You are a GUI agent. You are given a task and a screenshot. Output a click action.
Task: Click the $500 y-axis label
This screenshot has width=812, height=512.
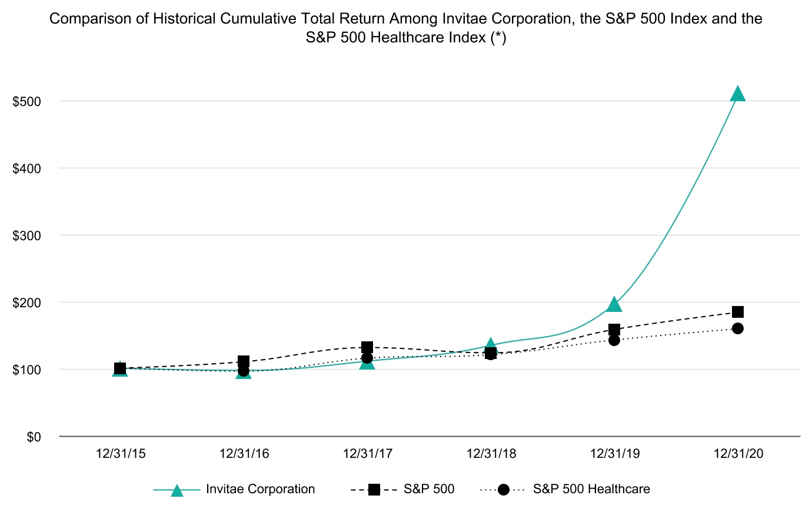27,101
